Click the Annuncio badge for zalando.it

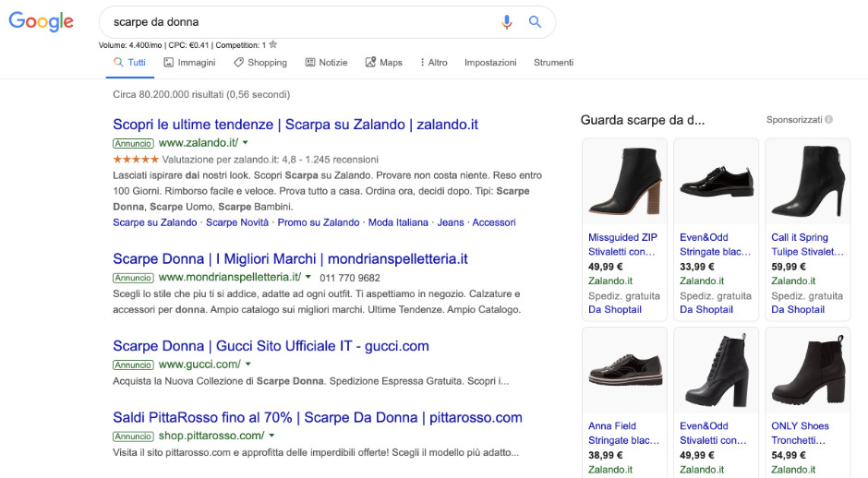133,143
